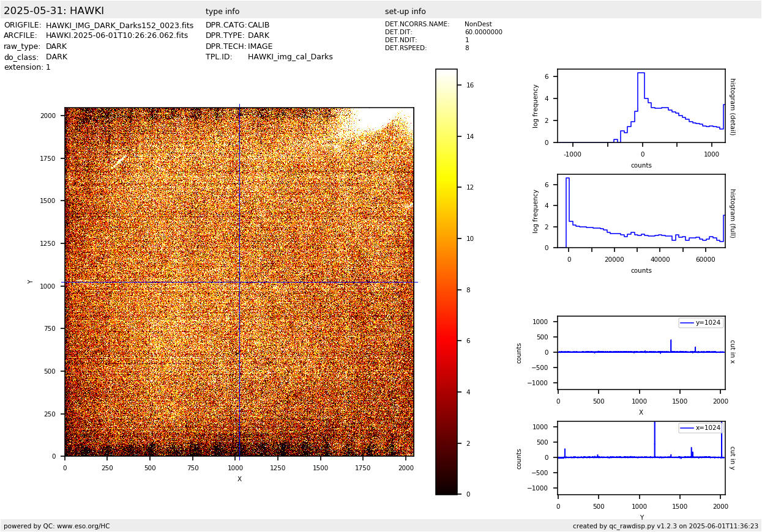Open the "cut in y" plot
762x532 pixels.
click(641, 457)
